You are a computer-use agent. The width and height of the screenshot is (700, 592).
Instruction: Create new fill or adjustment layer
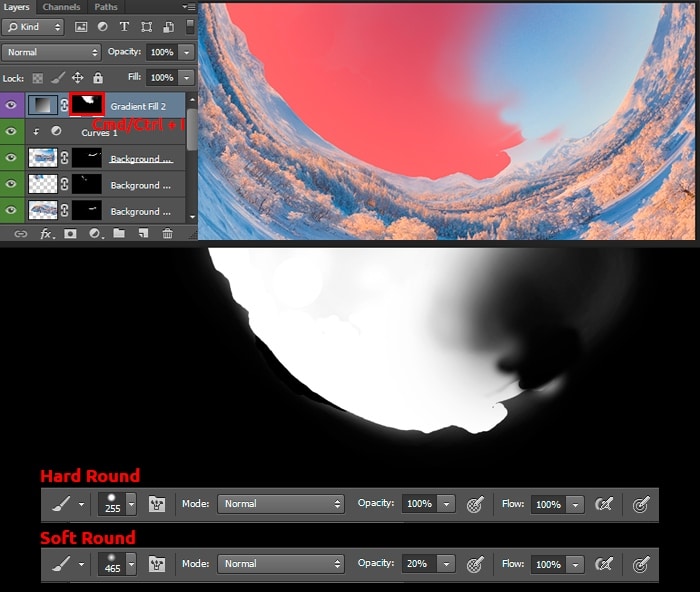tap(95, 233)
